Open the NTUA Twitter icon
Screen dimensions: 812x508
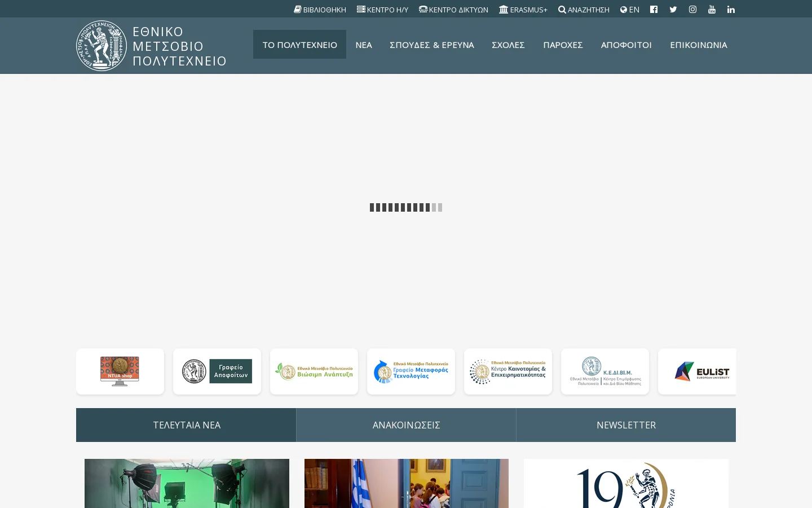click(673, 9)
